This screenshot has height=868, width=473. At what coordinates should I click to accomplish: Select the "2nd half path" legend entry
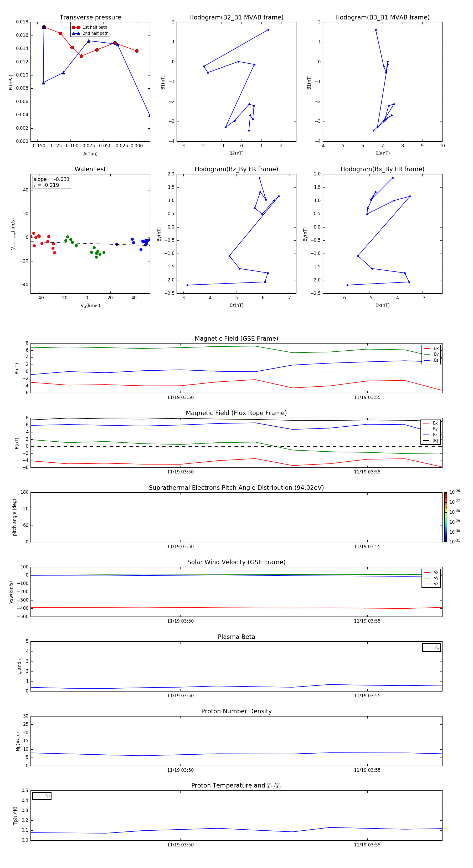[x=90, y=33]
